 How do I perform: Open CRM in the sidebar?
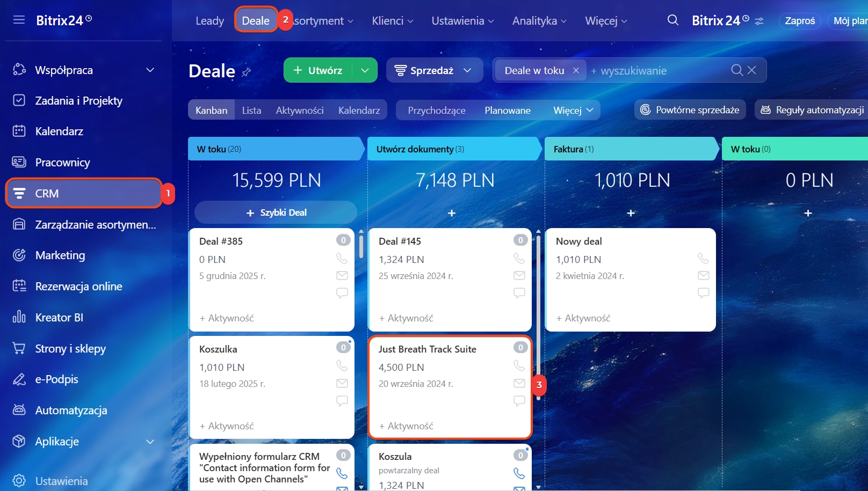(84, 193)
